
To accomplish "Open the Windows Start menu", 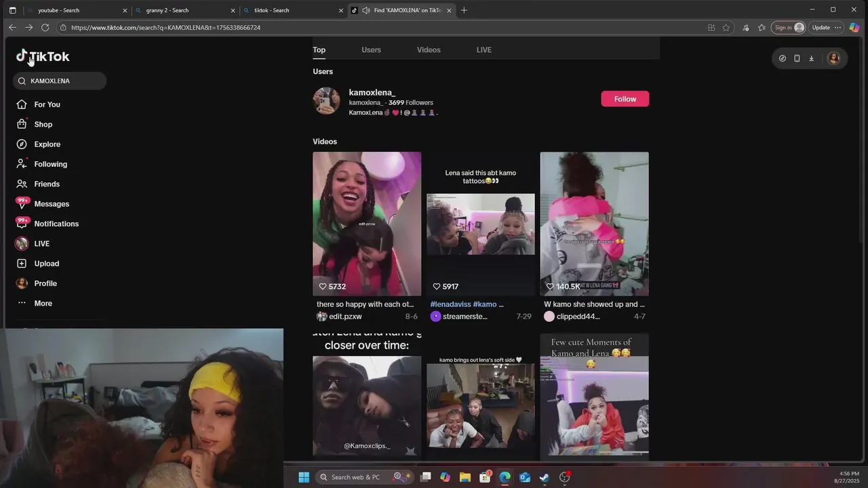I will pos(304,477).
